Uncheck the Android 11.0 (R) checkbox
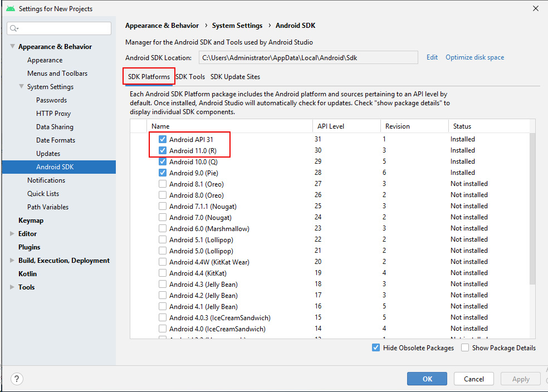This screenshot has height=392, width=548. click(x=163, y=150)
